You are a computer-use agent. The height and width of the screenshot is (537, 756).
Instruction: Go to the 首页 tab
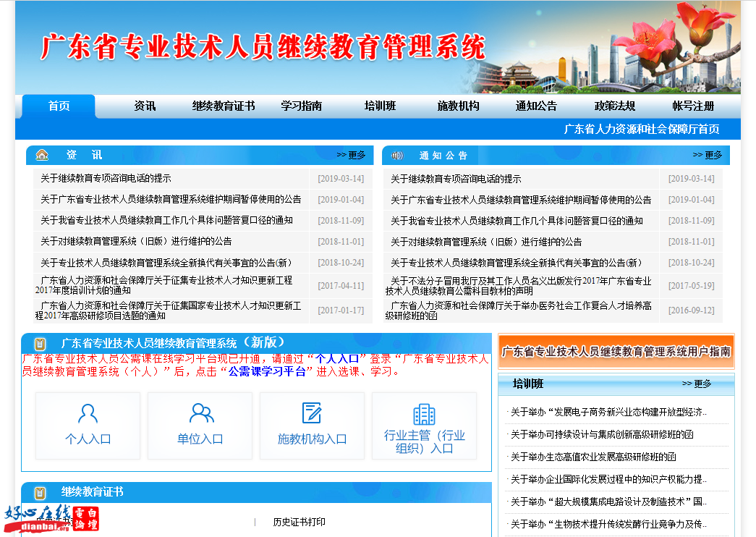[59, 106]
